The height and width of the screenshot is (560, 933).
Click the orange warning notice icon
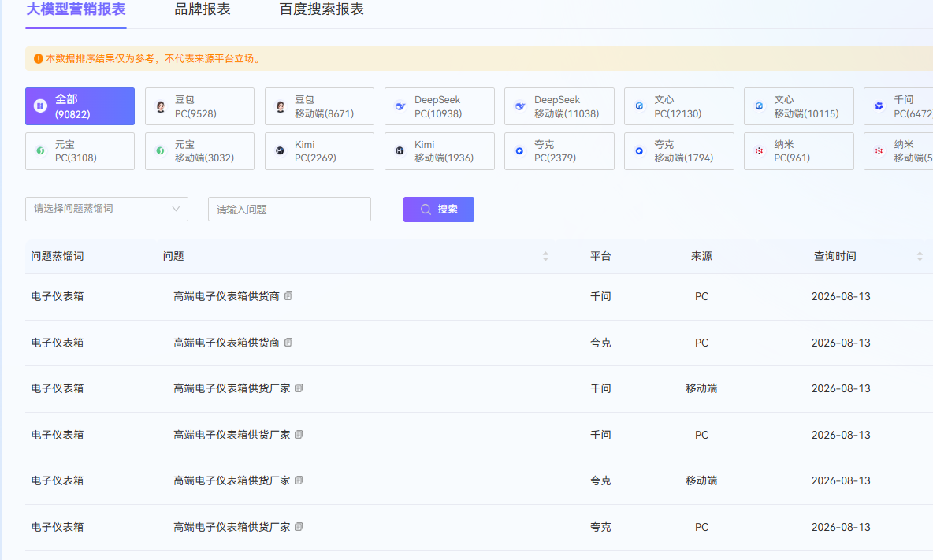point(38,58)
